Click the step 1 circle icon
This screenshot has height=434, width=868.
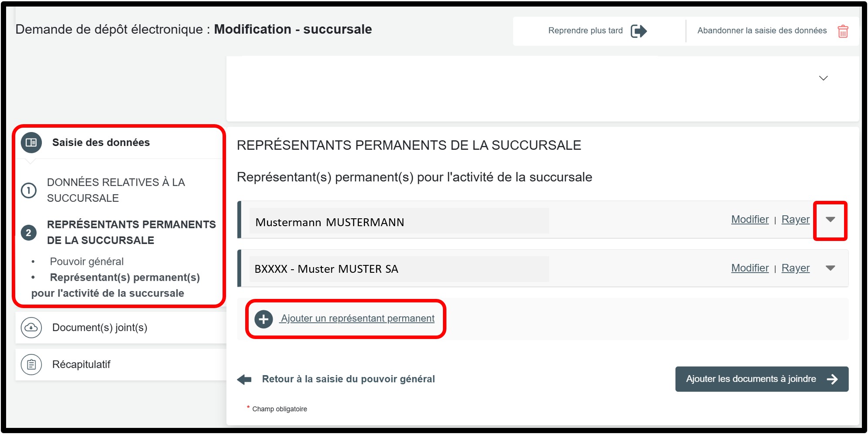[x=29, y=190]
